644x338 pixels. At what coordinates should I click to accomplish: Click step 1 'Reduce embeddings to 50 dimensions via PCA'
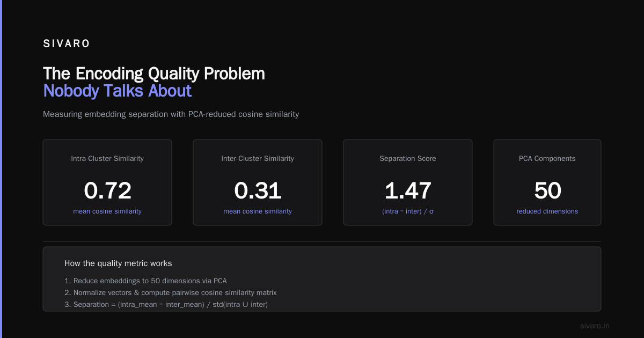(145, 281)
